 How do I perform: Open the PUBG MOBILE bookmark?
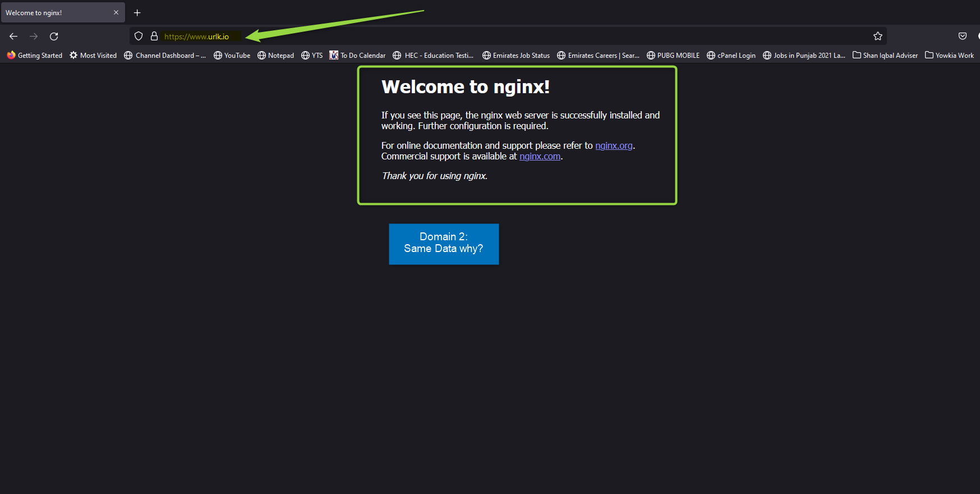click(673, 56)
